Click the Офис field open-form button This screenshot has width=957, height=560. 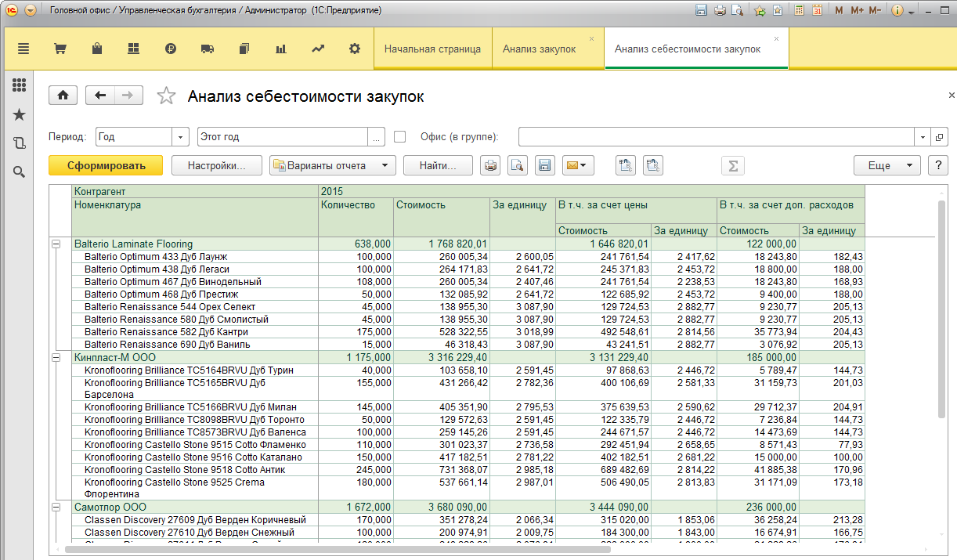click(x=940, y=136)
